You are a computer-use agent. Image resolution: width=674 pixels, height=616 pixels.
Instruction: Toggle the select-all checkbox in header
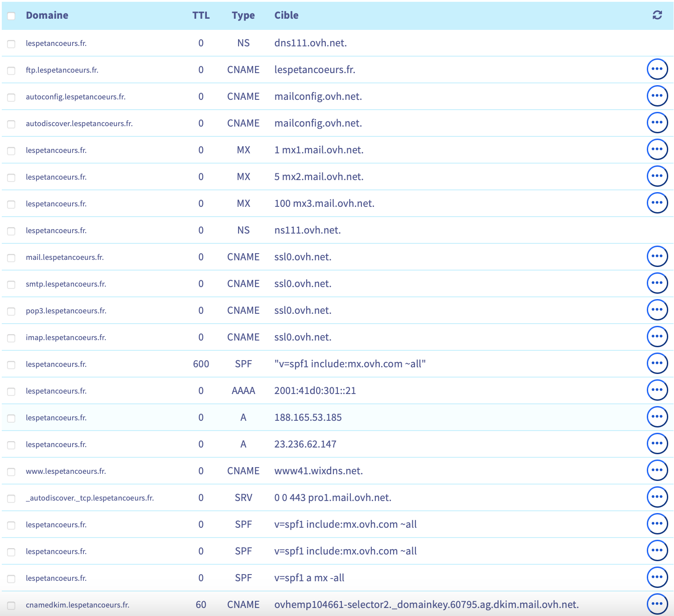11,16
